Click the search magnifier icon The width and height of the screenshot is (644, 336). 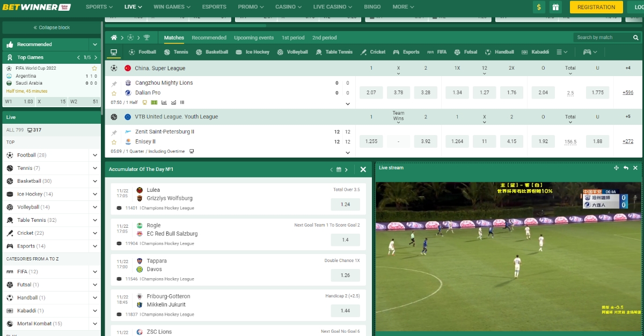[636, 38]
